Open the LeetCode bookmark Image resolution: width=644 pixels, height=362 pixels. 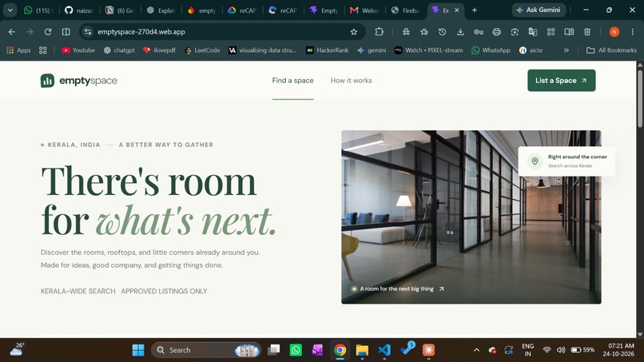pyautogui.click(x=202, y=50)
